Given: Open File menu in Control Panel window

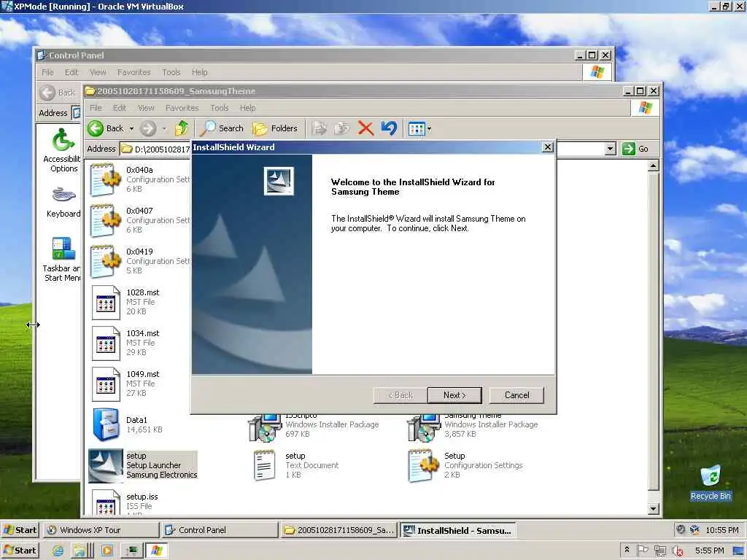Looking at the screenshot, I should (x=47, y=72).
